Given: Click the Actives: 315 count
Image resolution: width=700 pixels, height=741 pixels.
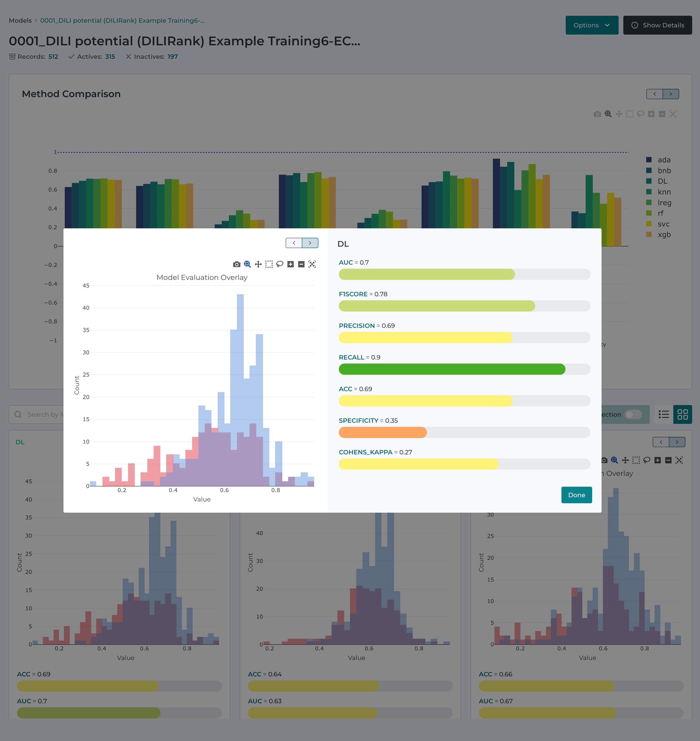Looking at the screenshot, I should click(110, 57).
